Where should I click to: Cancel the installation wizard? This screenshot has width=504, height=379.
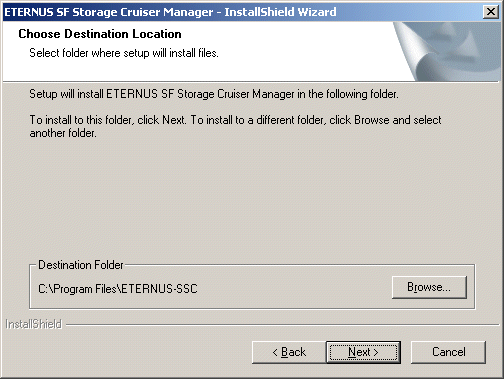point(448,352)
